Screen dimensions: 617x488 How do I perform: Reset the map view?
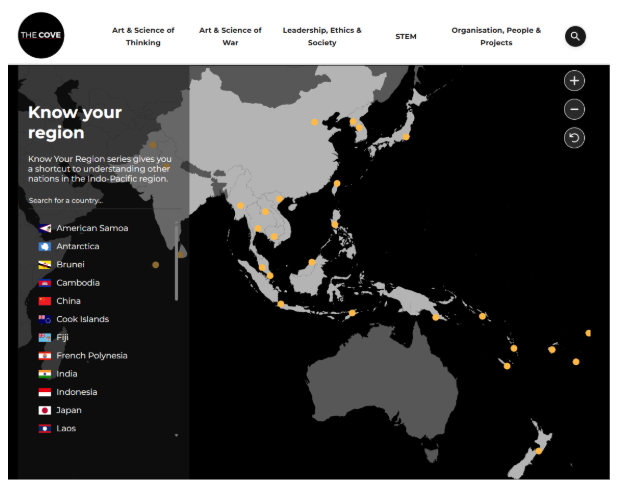pos(574,138)
